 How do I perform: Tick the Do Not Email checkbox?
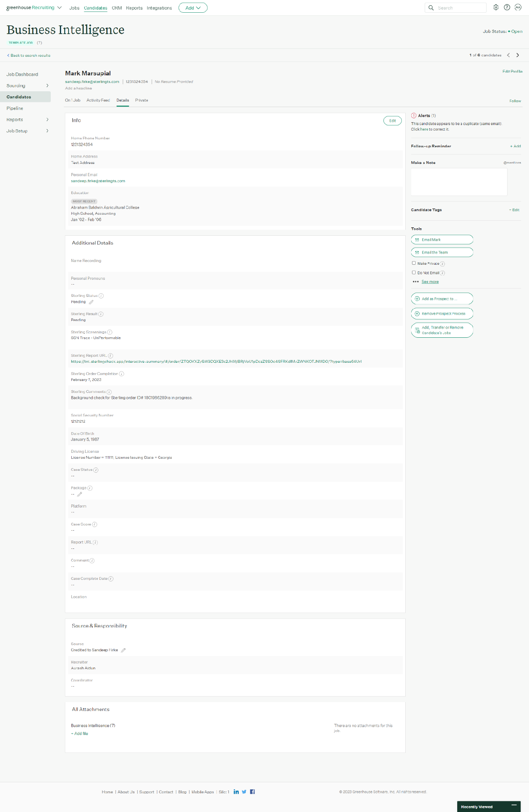click(x=414, y=273)
